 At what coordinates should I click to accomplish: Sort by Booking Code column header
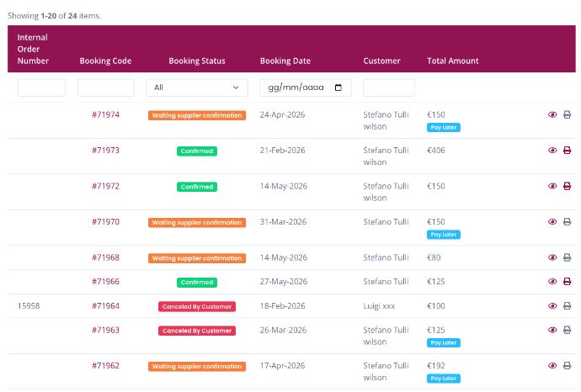coord(105,61)
